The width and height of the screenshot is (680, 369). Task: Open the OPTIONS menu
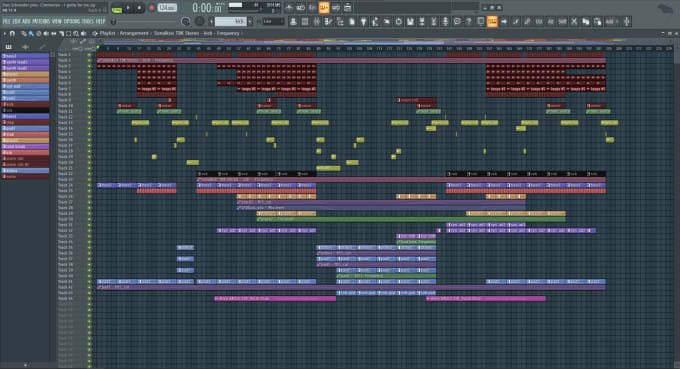tap(72, 21)
